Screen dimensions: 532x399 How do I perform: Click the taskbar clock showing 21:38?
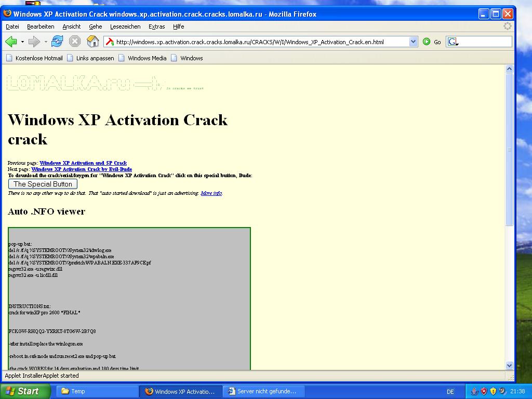(517, 391)
